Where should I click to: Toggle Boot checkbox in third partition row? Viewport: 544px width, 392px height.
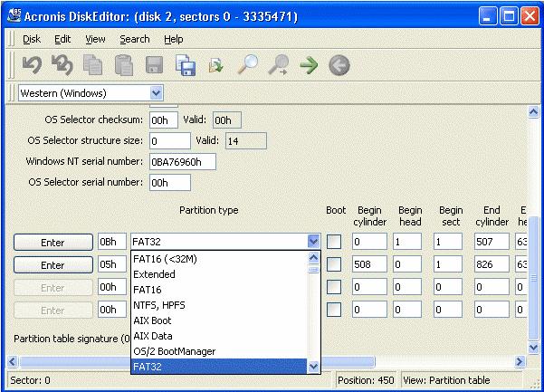(334, 287)
